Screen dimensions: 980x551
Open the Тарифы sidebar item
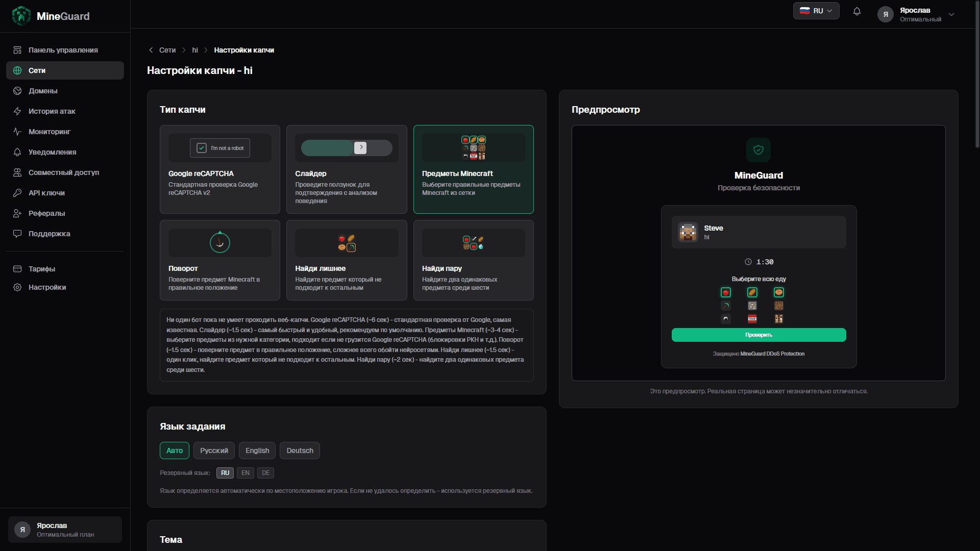coord(65,269)
